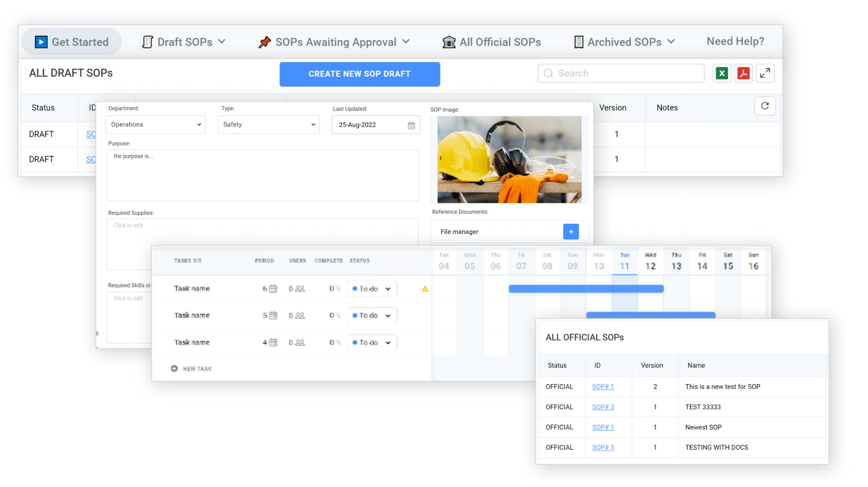Open first task's period calendar icon (6)
Image resolution: width=868 pixels, height=487 pixels.
pyautogui.click(x=273, y=289)
